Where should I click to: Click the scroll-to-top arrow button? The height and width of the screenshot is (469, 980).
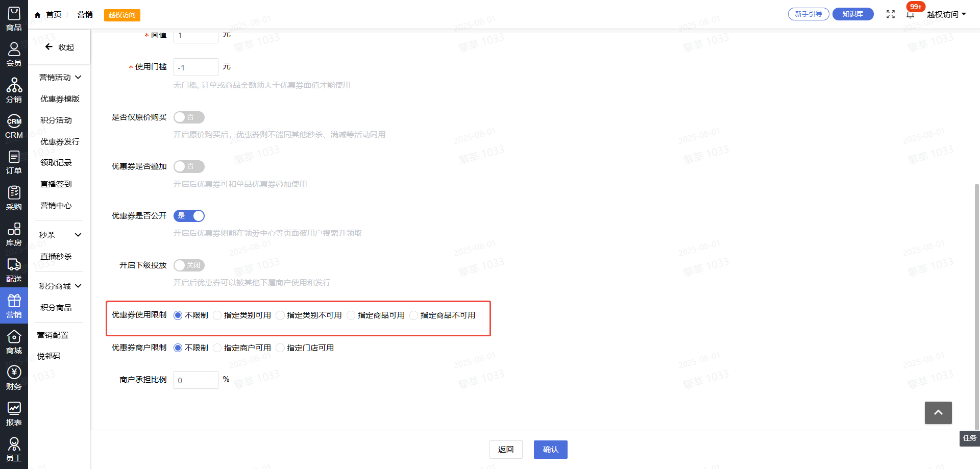(938, 412)
